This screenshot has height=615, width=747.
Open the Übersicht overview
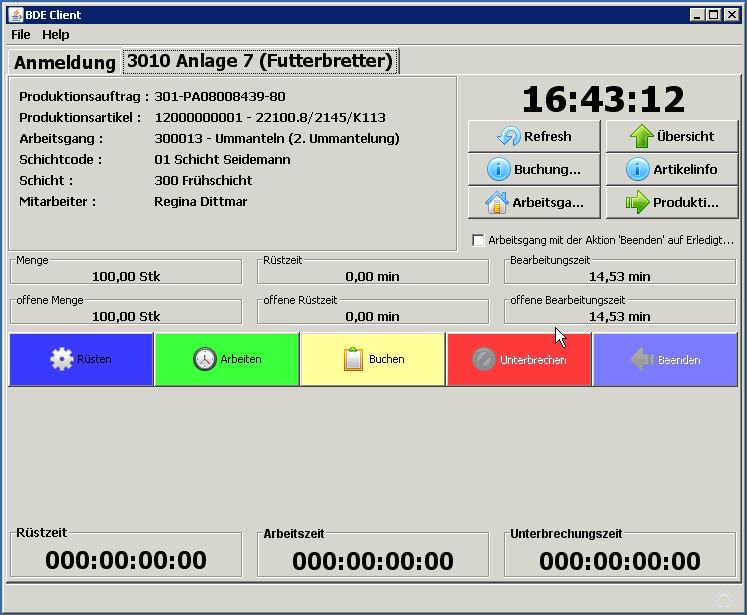[x=672, y=137]
